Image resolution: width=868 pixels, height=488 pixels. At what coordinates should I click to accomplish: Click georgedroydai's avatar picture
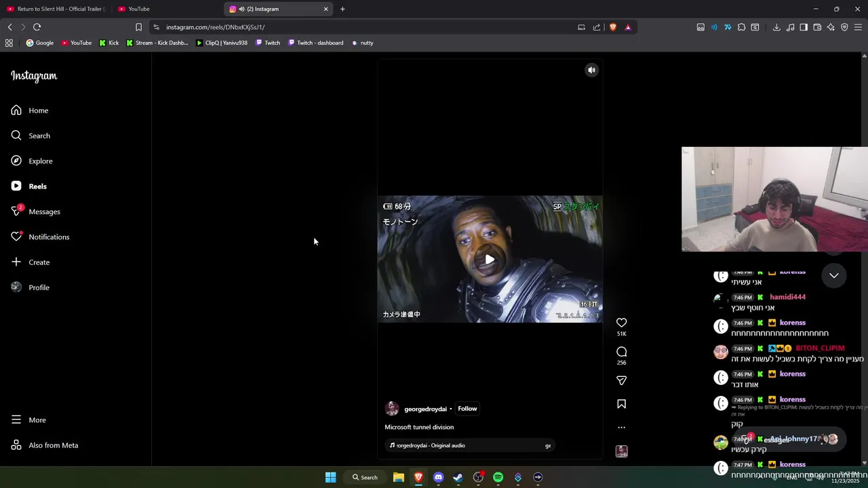coord(392,409)
